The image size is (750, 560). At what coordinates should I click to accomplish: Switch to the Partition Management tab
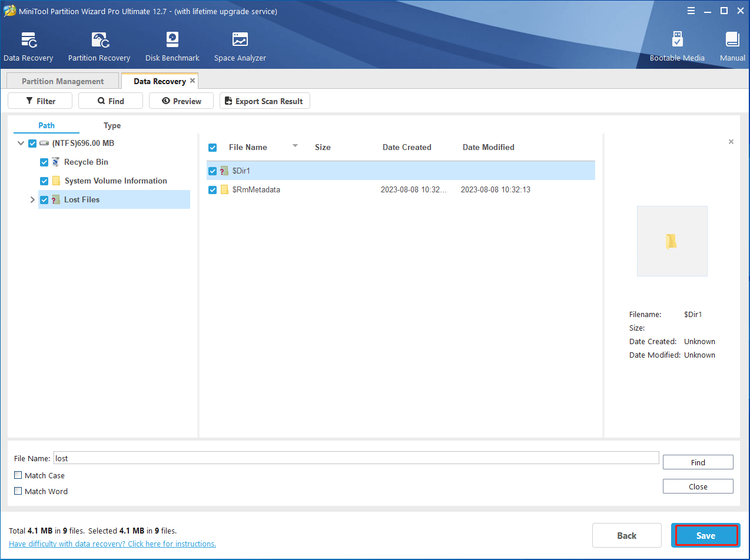62,81
